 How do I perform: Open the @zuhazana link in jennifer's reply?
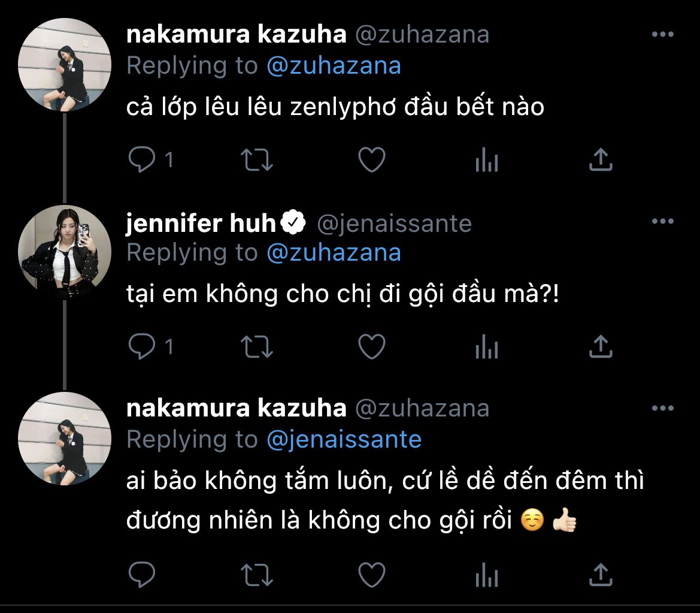(x=334, y=252)
